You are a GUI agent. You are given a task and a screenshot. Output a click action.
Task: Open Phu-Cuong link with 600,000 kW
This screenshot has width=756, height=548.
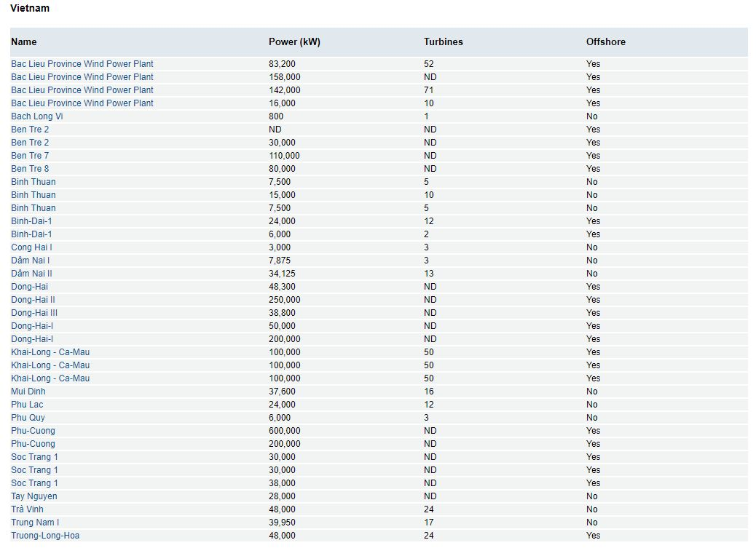point(33,430)
